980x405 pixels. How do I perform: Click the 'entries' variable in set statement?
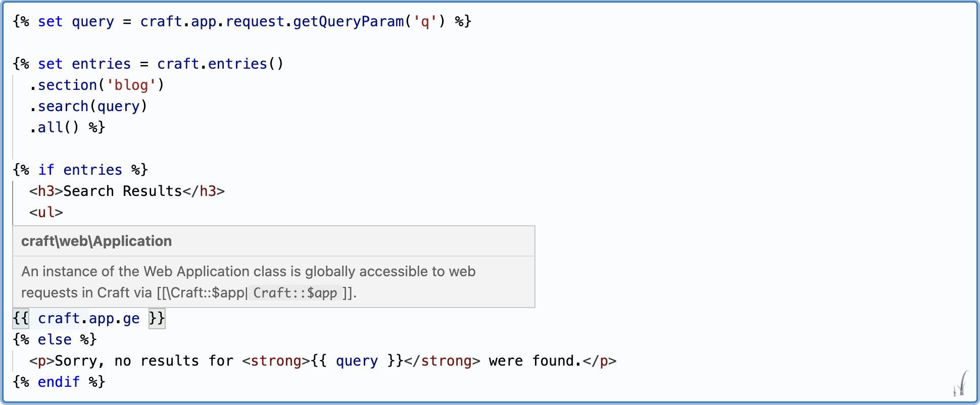click(101, 64)
